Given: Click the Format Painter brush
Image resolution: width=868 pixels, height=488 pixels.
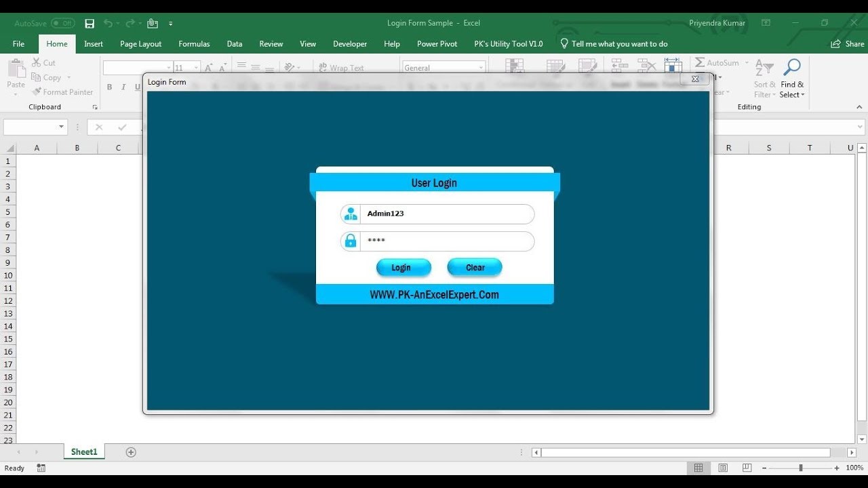Looking at the screenshot, I should pos(37,91).
